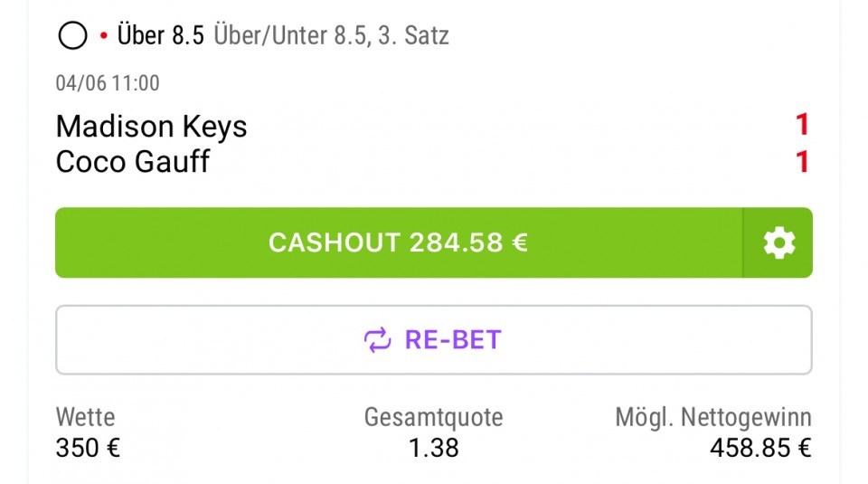Click the Wette label
Image resolution: width=868 pixels, height=484 pixels.
[85, 417]
